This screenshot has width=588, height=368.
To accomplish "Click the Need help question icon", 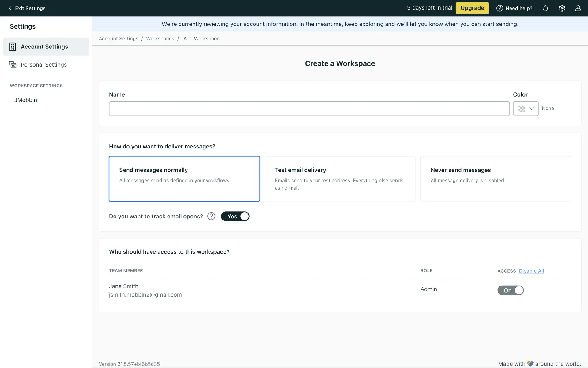I will pos(499,8).
